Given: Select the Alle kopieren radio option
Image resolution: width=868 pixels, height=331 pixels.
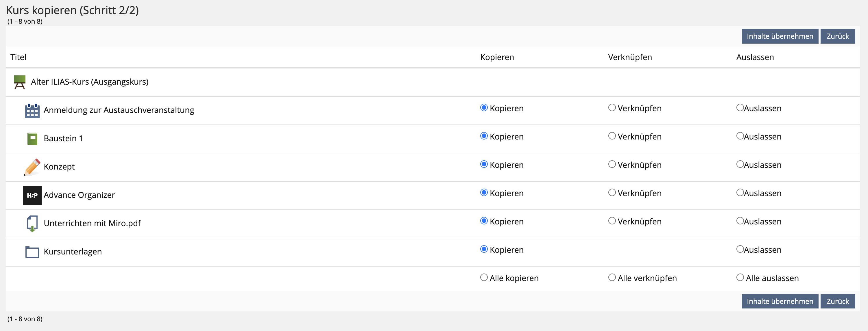Looking at the screenshot, I should [x=484, y=278].
